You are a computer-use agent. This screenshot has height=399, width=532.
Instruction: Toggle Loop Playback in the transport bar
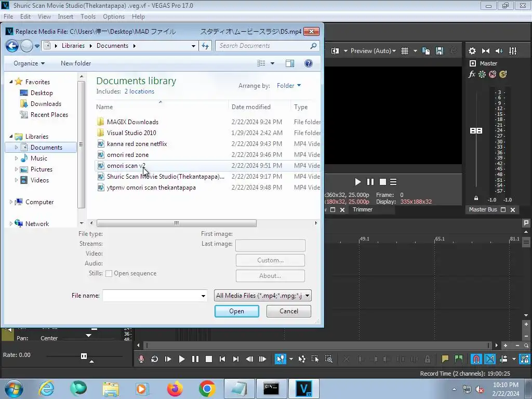[154, 359]
